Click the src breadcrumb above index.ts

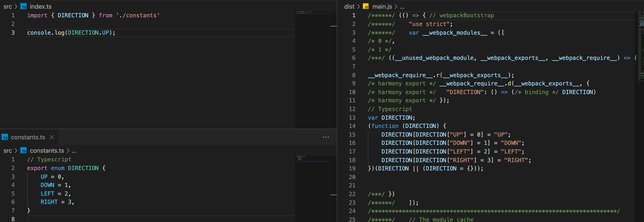[7, 7]
